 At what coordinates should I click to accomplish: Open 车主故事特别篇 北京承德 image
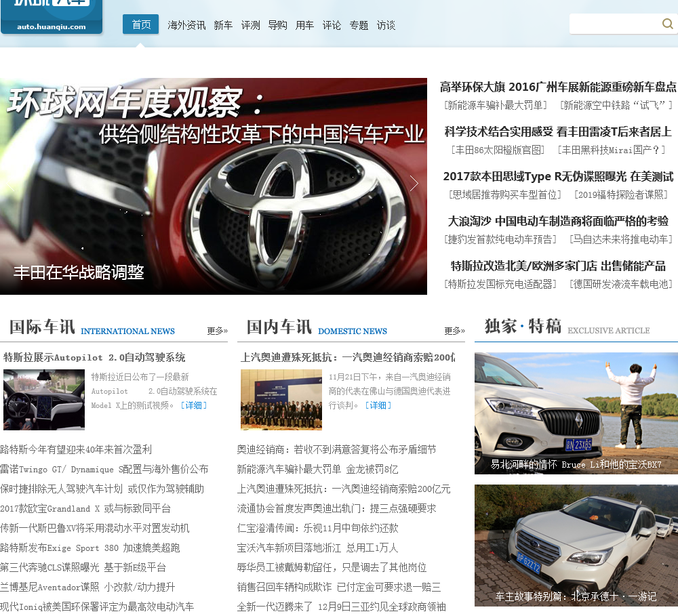pyautogui.click(x=576, y=546)
